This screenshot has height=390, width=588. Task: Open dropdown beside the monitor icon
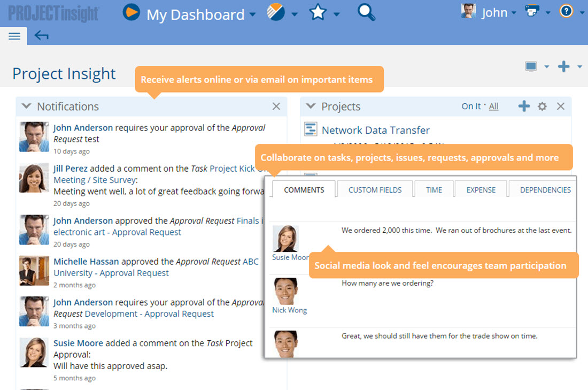547,67
